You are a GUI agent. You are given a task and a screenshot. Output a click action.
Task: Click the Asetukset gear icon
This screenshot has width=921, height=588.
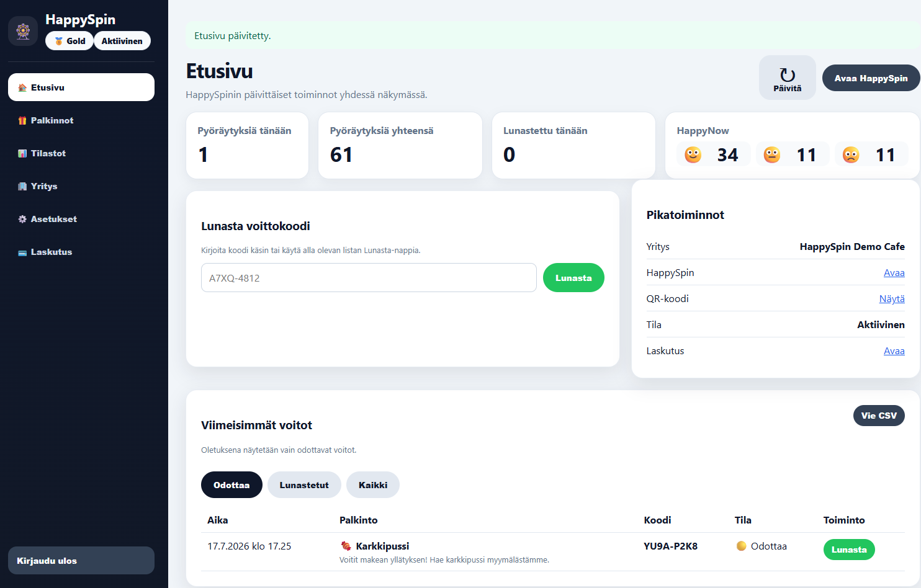point(22,219)
